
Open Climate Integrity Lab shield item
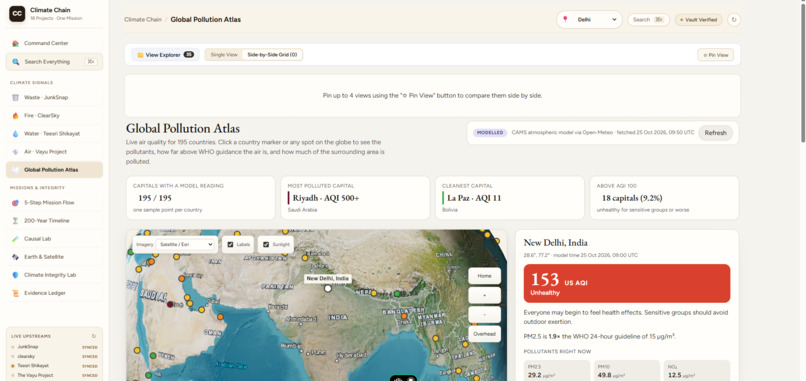click(54, 275)
